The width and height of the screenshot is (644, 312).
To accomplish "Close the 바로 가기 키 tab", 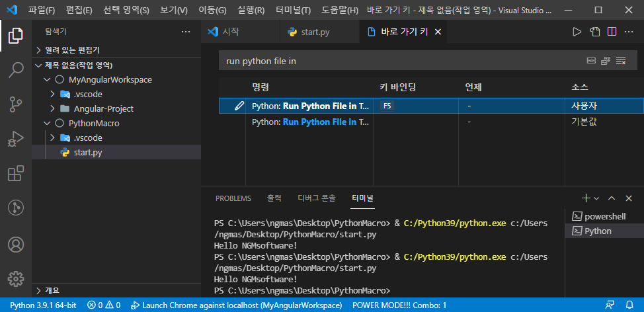I will coord(438,32).
